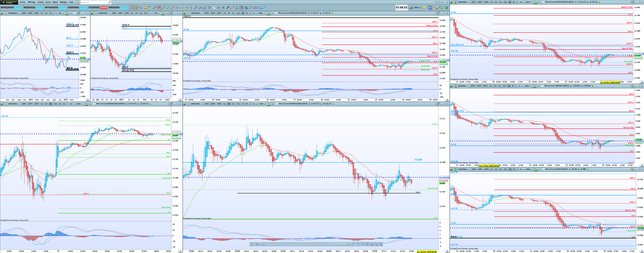Screen dimensions: 644x253
Task: Toggle the sound speaker button
Action: tap(430, 8)
